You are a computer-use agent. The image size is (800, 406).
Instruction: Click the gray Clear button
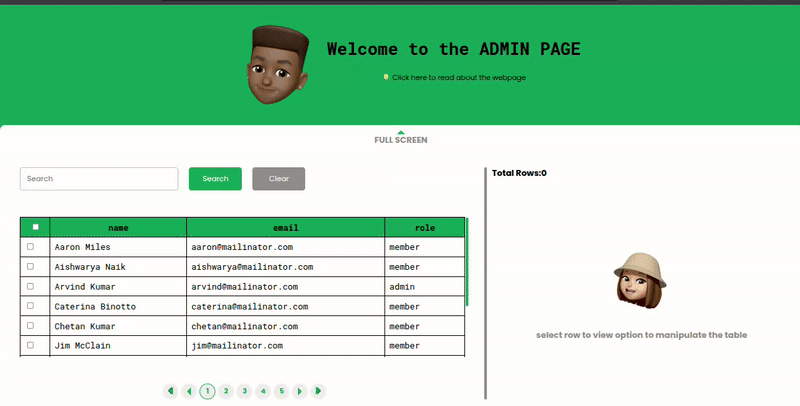tap(279, 179)
